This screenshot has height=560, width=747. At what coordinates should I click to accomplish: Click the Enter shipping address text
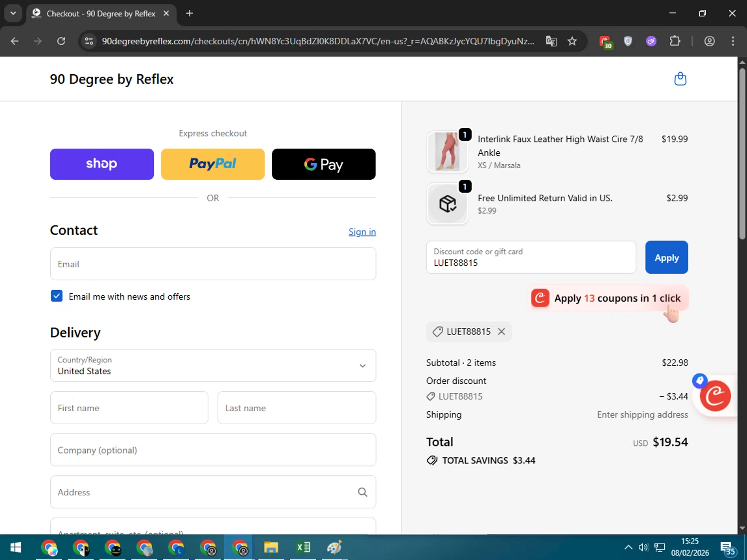[x=642, y=415]
